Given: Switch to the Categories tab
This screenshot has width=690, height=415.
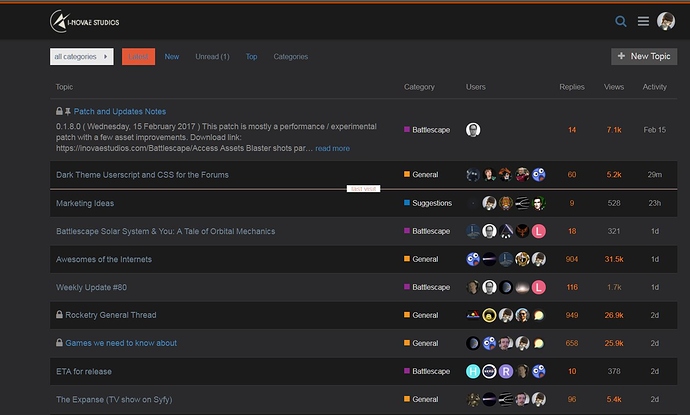Looking at the screenshot, I should coord(290,57).
